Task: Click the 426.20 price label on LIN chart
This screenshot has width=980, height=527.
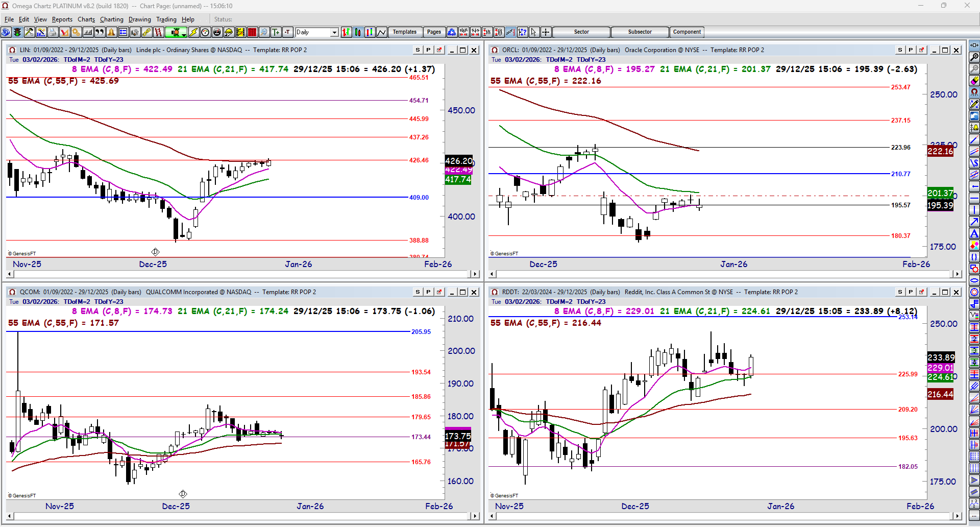Action: 459,161
